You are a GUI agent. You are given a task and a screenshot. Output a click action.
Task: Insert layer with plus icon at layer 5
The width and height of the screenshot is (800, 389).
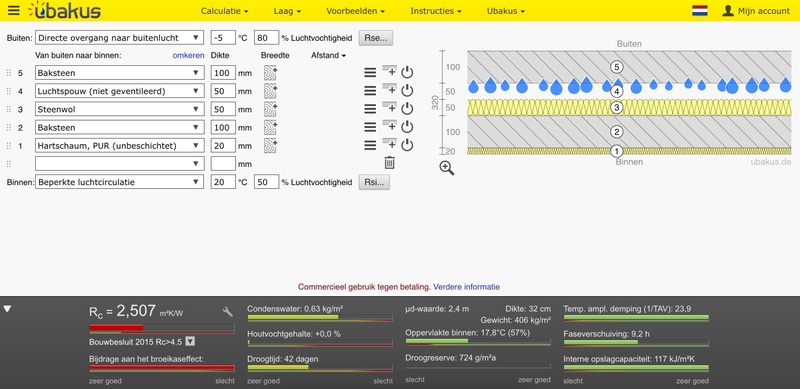389,71
